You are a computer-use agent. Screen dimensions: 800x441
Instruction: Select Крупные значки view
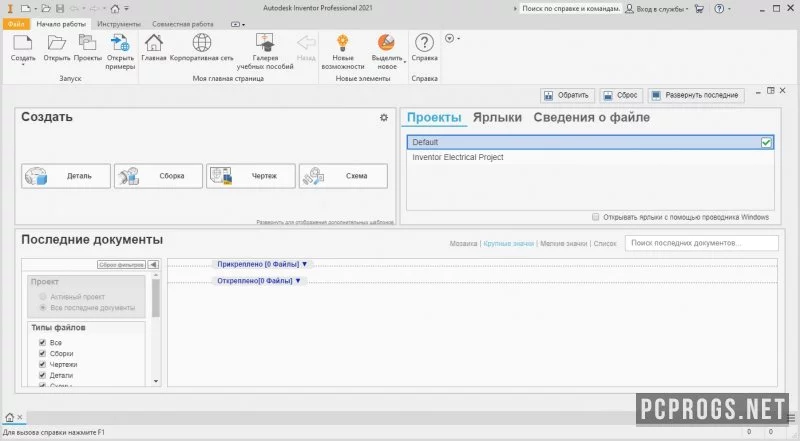509,243
